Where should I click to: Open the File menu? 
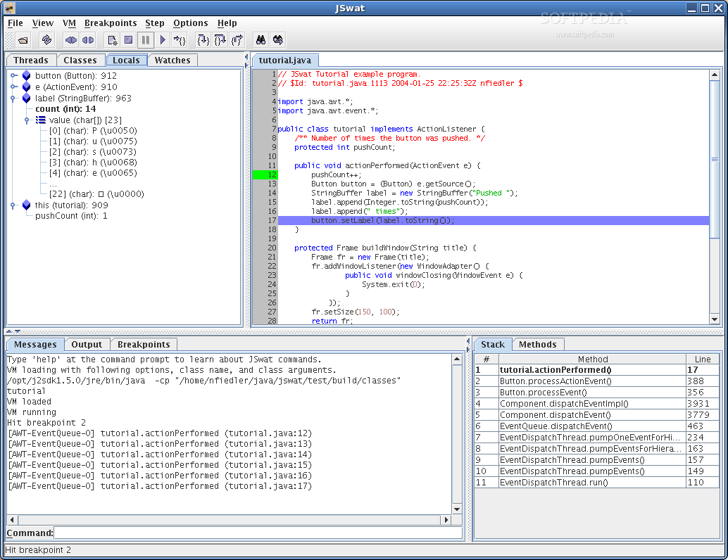tap(15, 23)
